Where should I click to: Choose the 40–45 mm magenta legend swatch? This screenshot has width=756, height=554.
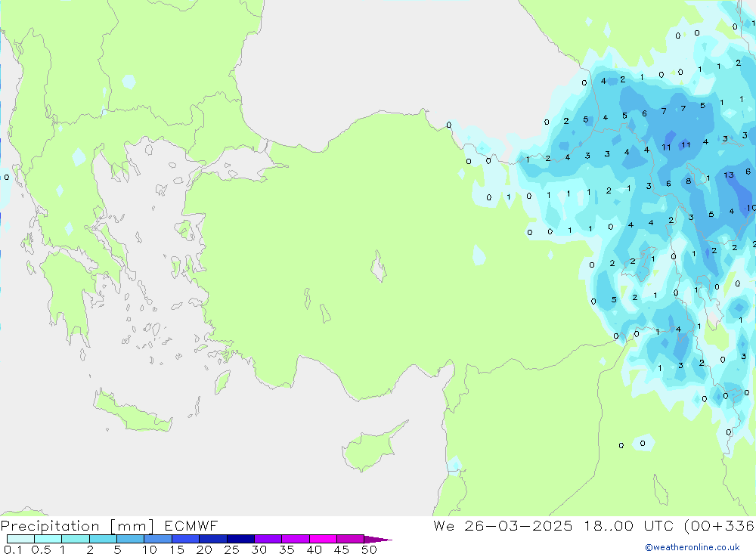coord(323,539)
